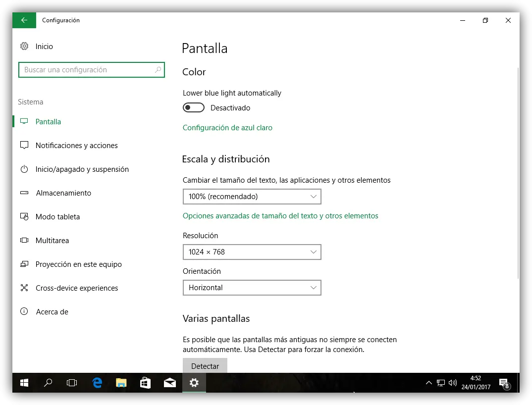This screenshot has height=405, width=532.
Task: Open the Action Center notifications icon
Action: (505, 383)
